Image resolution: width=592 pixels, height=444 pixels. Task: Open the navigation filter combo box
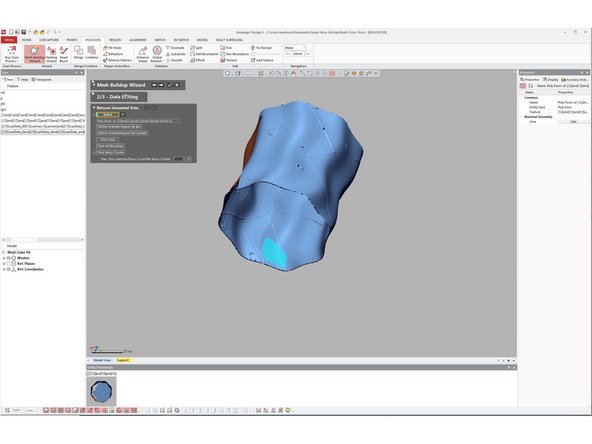point(295,48)
